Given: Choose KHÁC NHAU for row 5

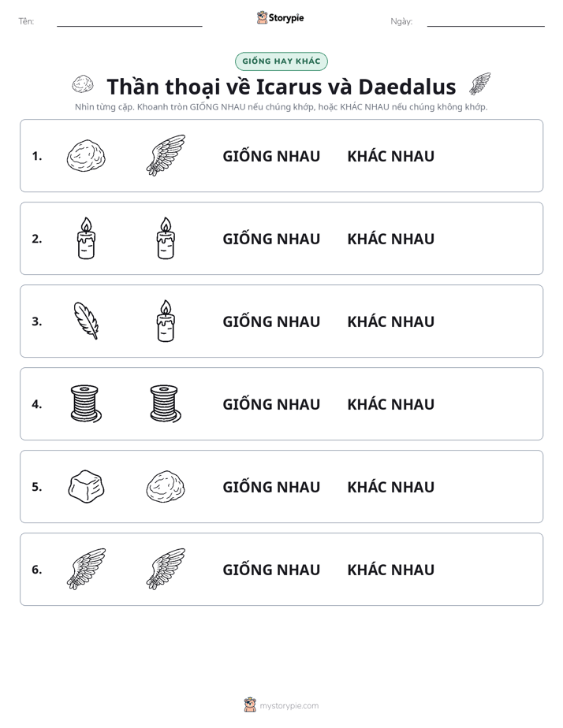Looking at the screenshot, I should coord(390,487).
